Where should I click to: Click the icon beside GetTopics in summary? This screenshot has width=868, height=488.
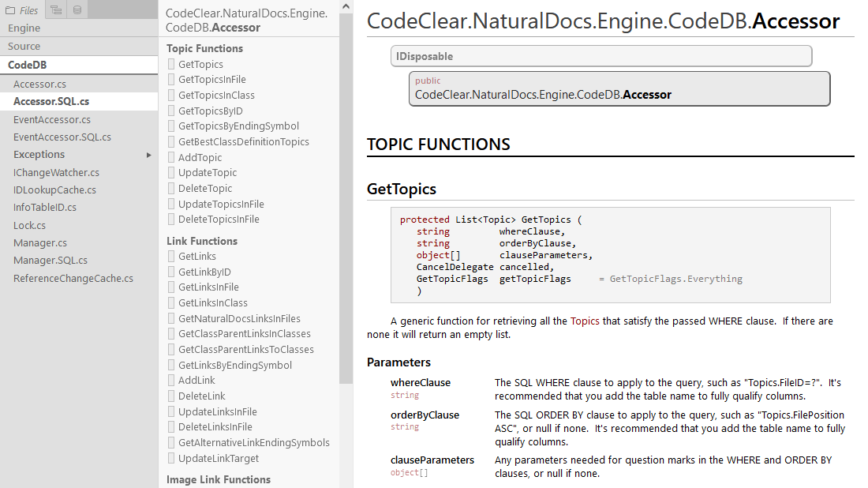click(171, 65)
